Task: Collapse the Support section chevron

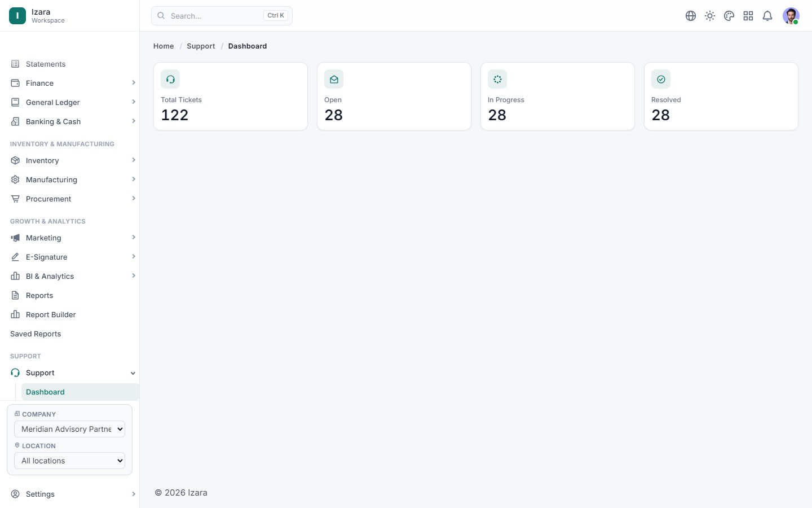Action: click(x=133, y=373)
